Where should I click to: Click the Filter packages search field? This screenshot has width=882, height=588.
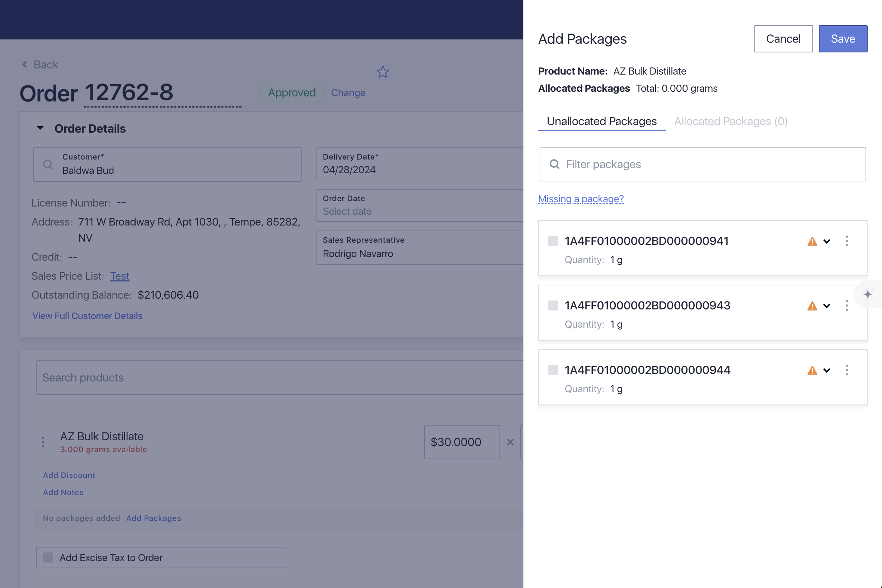coord(702,164)
